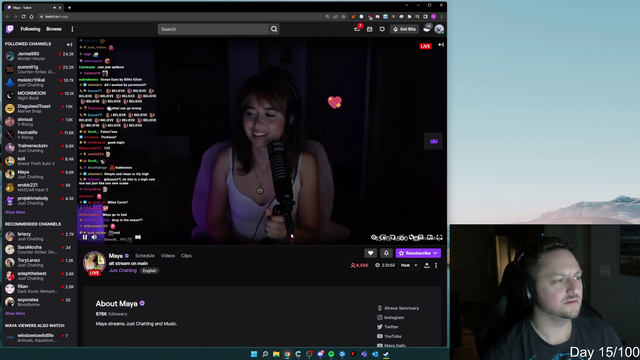Mute the stream volume

pyautogui.click(x=94, y=237)
